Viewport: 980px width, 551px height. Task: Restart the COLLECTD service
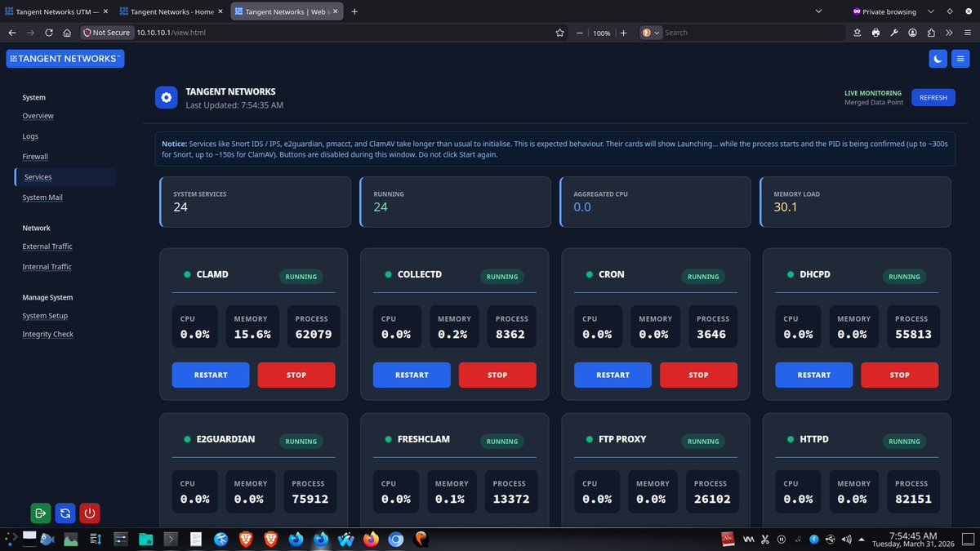(x=412, y=375)
